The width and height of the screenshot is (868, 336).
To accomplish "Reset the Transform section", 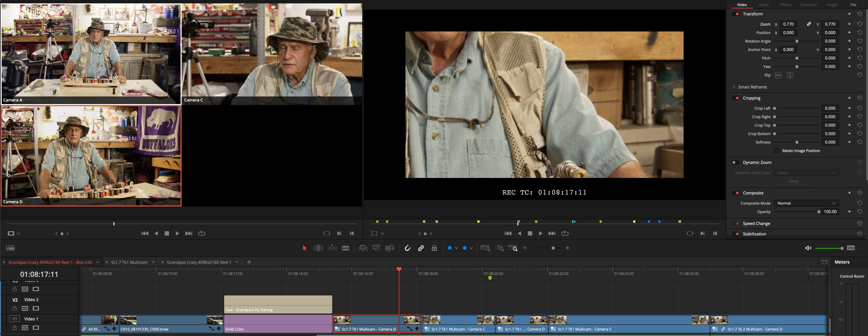I will click(x=860, y=14).
